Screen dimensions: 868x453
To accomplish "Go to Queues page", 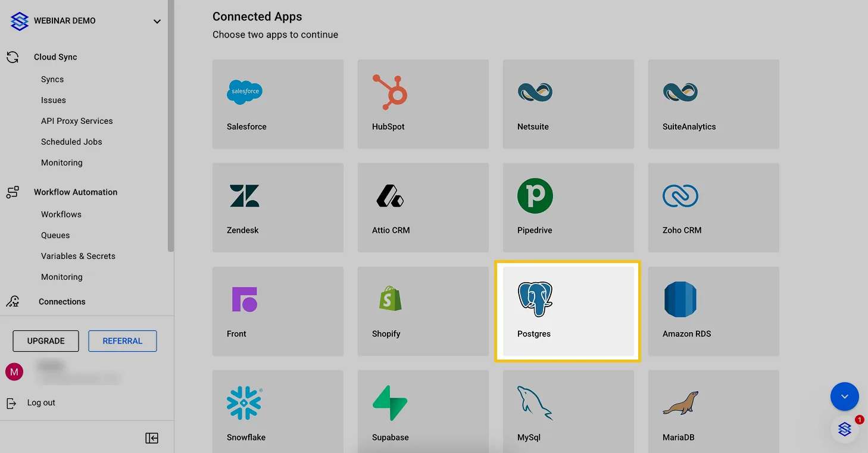I will tap(55, 235).
